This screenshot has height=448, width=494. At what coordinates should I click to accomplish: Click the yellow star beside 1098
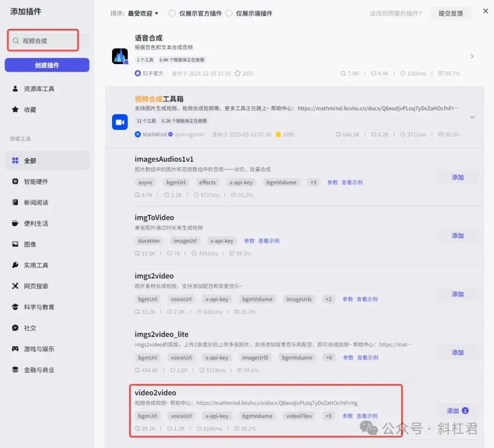coord(278,134)
